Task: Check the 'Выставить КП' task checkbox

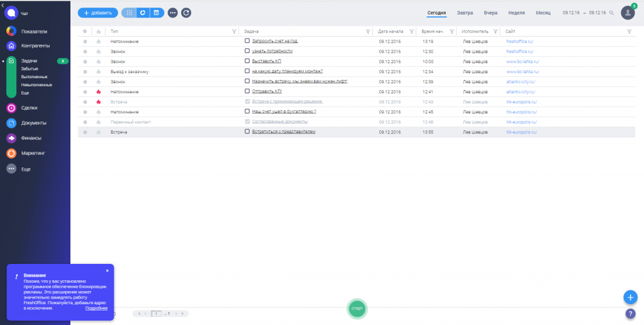Action: pyautogui.click(x=247, y=61)
